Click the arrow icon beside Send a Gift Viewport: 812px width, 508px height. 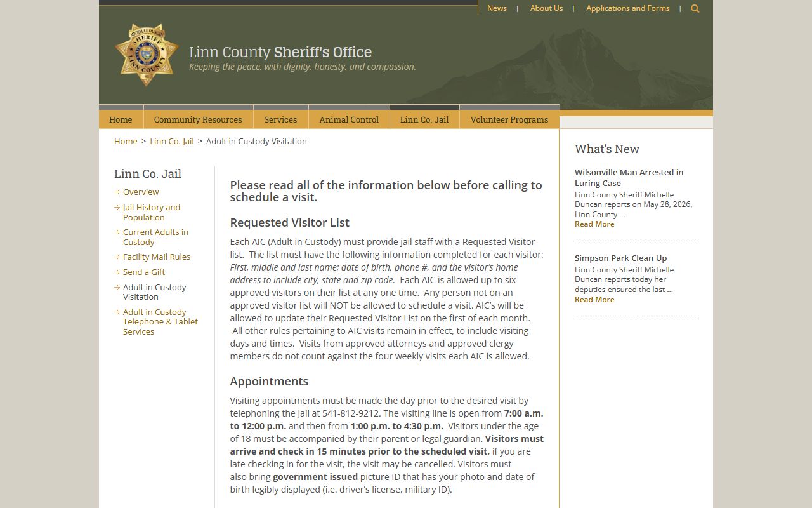click(117, 272)
